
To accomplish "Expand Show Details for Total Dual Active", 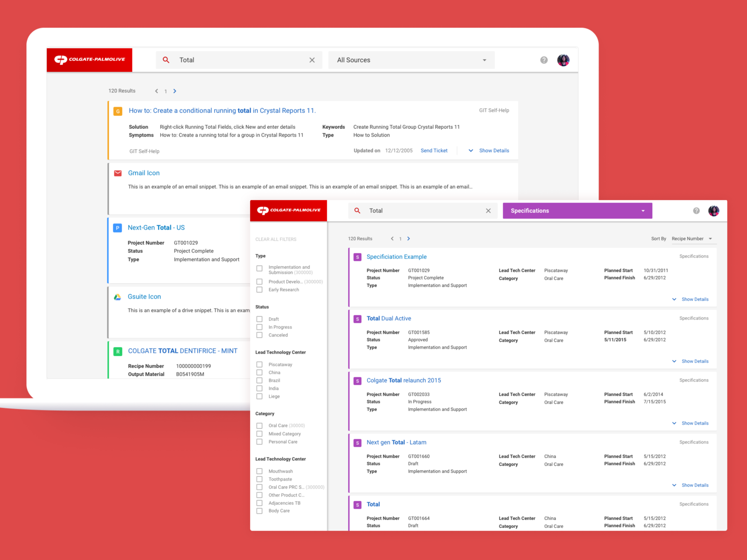I will pyautogui.click(x=690, y=362).
